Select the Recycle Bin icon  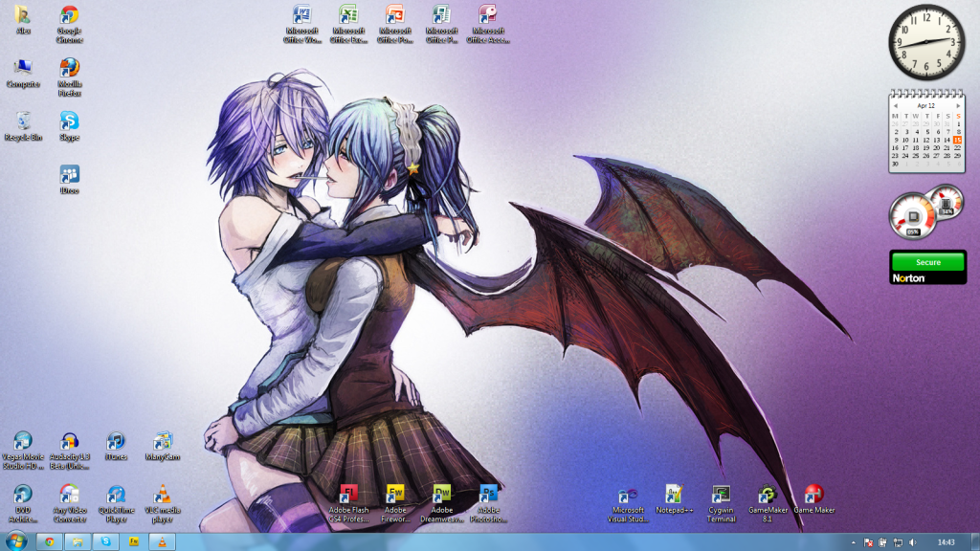[23, 127]
